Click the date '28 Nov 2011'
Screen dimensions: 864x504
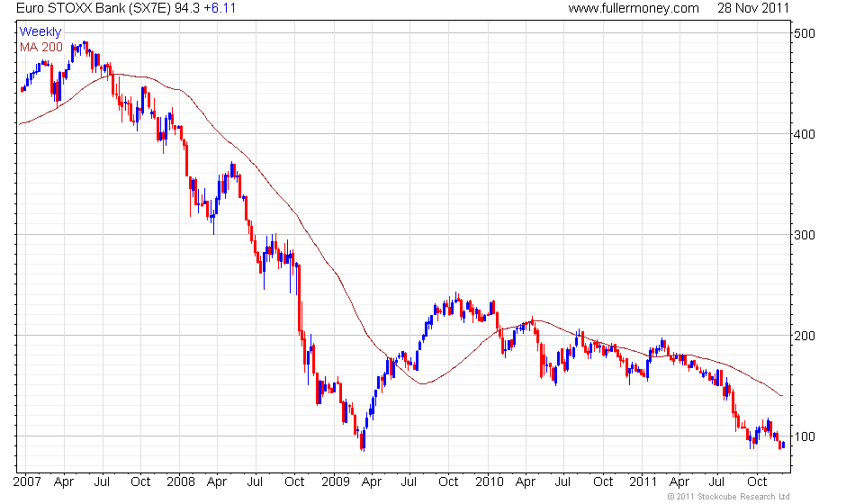(x=753, y=8)
